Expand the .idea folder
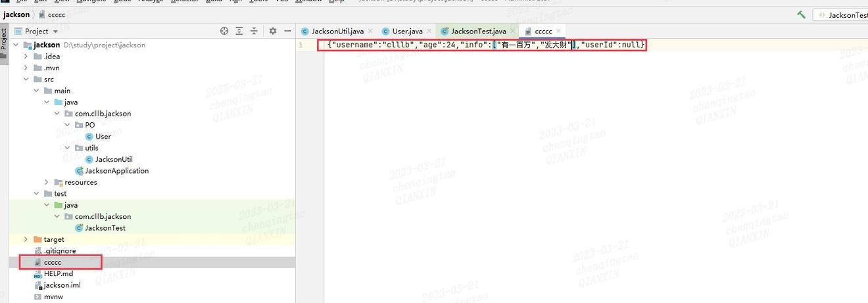 [26, 57]
